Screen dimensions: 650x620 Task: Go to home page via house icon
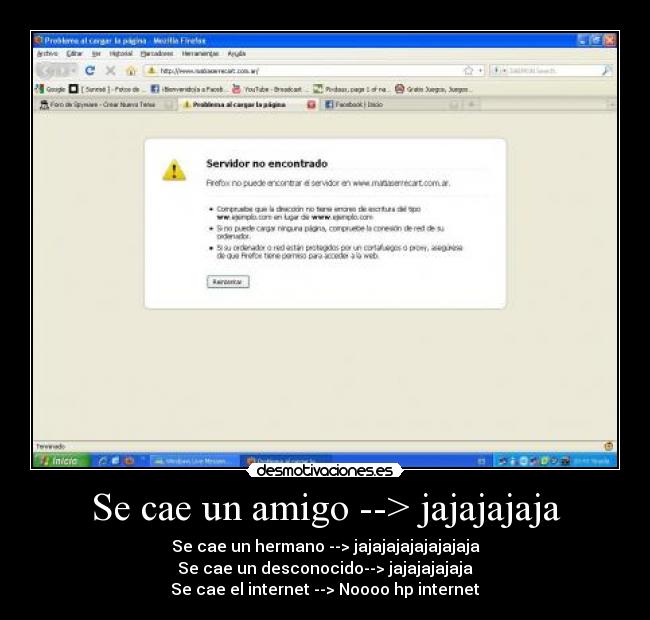(x=131, y=71)
